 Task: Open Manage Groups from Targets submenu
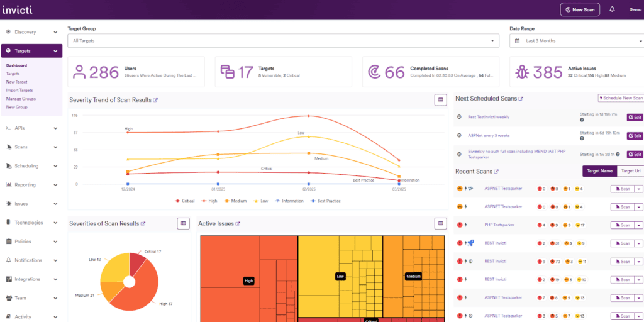point(21,99)
